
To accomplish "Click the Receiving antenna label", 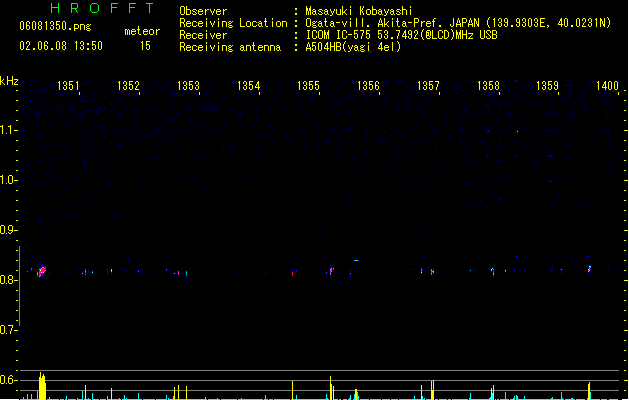I will point(230,47).
